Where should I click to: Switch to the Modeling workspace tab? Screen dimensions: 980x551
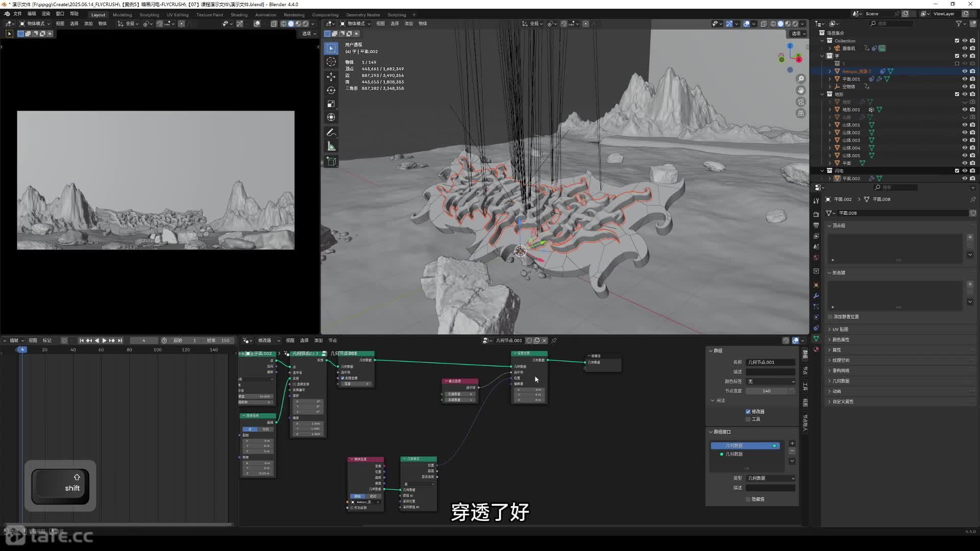(122, 15)
